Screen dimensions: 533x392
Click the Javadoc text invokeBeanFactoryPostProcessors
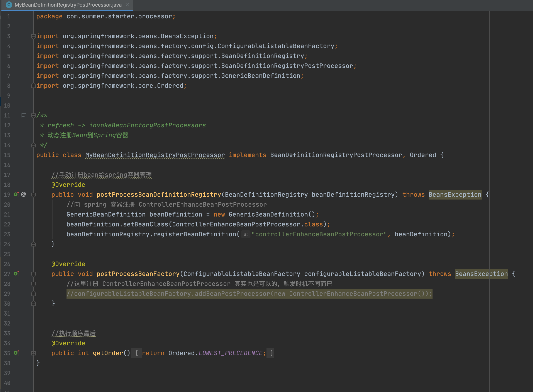(147, 125)
